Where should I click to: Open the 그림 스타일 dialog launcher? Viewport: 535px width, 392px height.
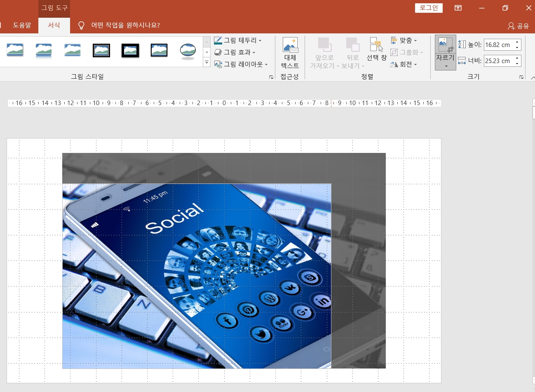click(271, 77)
